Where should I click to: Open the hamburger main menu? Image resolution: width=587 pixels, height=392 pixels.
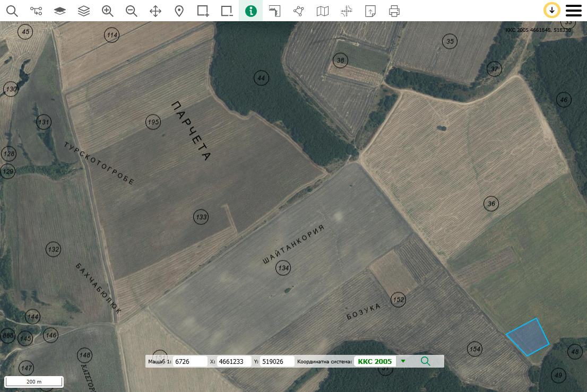[574, 10]
